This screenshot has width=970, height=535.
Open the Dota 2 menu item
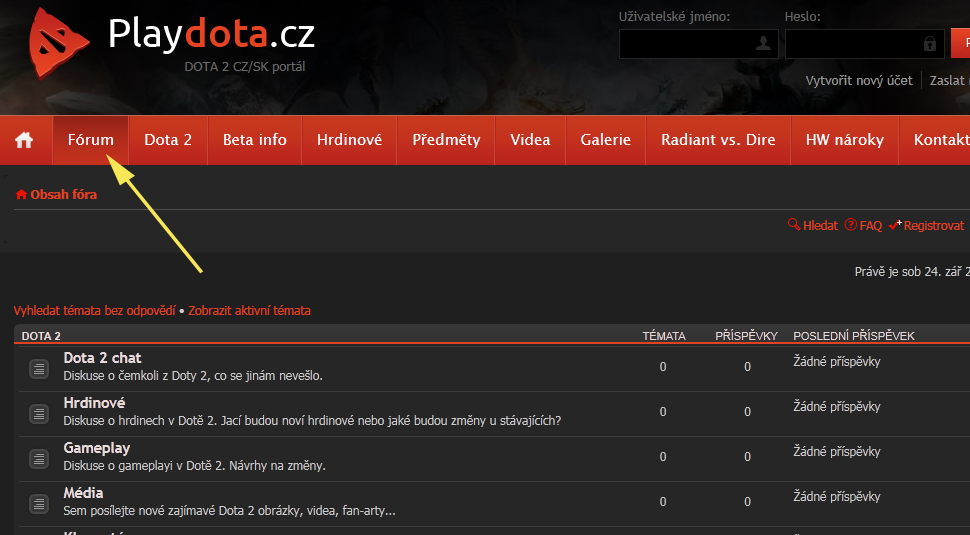pyautogui.click(x=168, y=140)
